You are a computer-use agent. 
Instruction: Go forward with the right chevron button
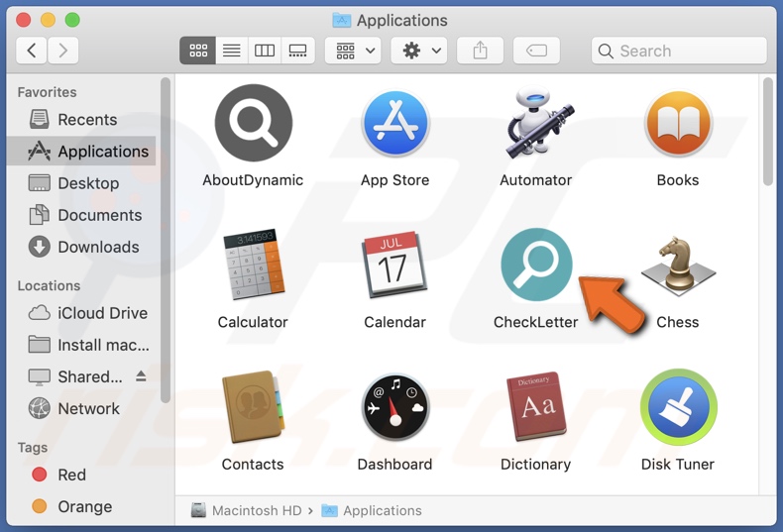coord(62,51)
